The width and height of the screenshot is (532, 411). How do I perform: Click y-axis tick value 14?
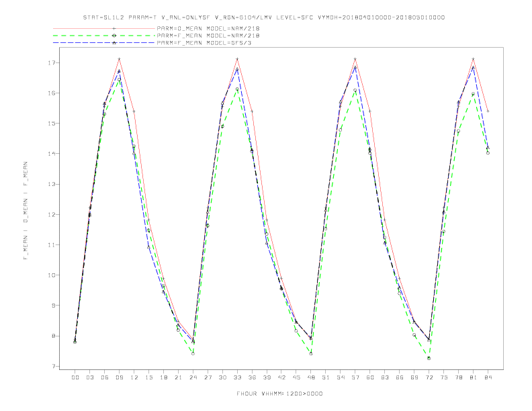tap(51, 154)
